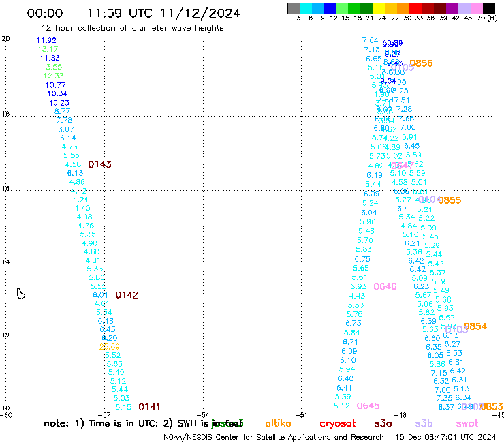Image resolution: width=504 pixels, height=443 pixels.
Task: Click the orange 0856 time marker
Action: pos(421,63)
